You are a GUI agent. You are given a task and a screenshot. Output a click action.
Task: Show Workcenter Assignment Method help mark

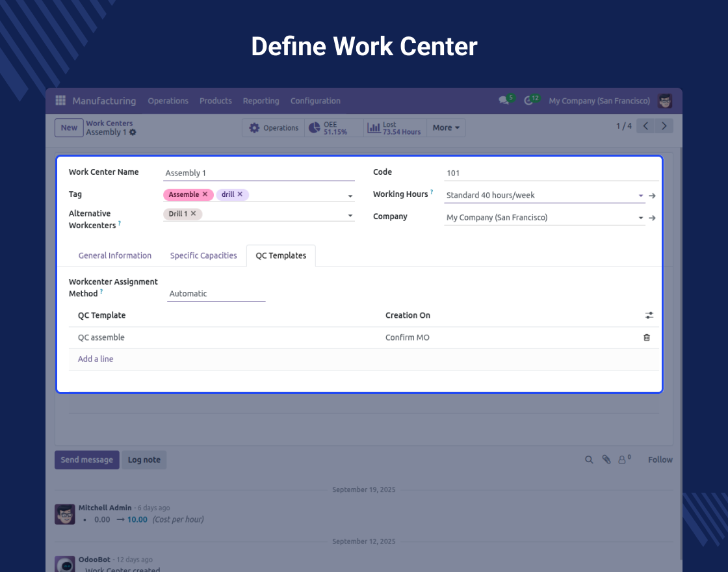click(101, 291)
